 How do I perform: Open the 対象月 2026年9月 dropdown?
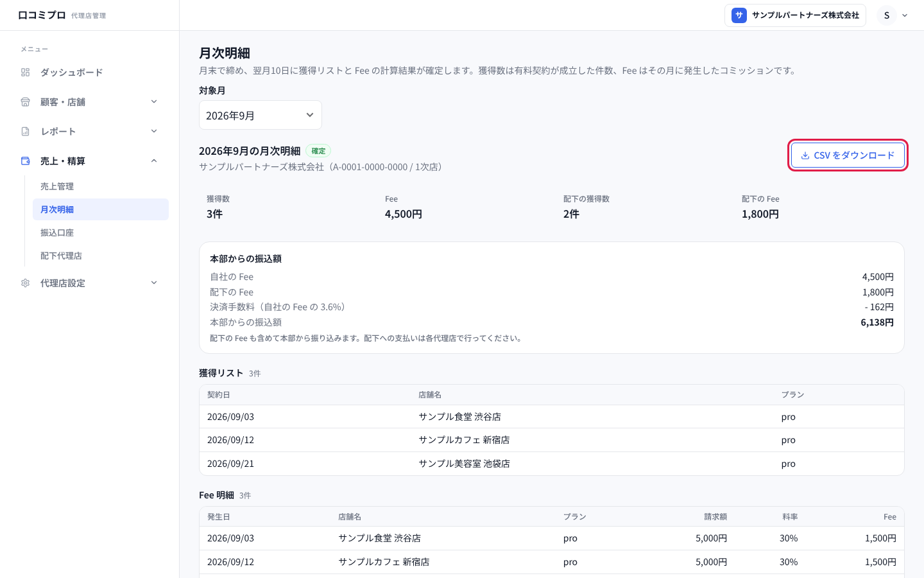click(261, 116)
